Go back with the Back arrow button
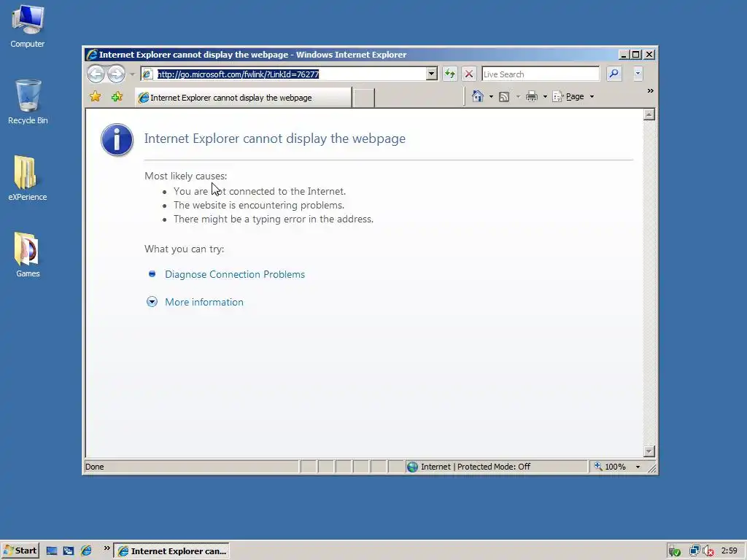This screenshot has width=747, height=560. (x=96, y=74)
